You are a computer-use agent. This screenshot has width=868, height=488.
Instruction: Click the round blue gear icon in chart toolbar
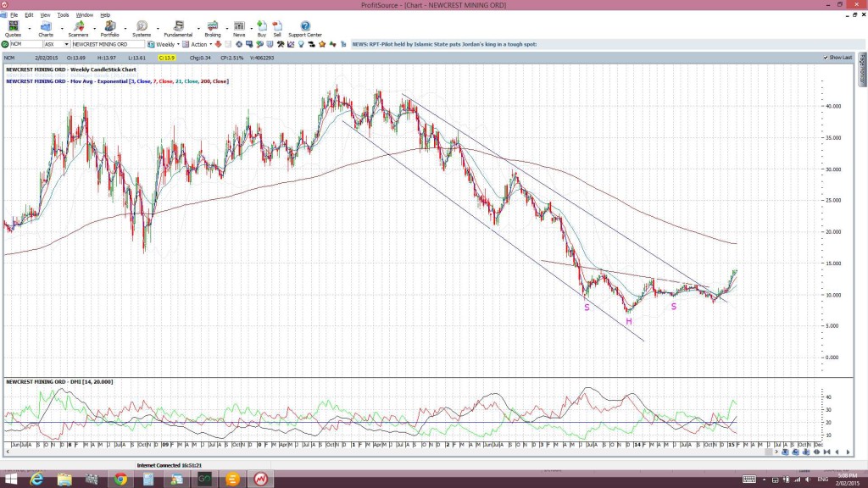point(238,44)
